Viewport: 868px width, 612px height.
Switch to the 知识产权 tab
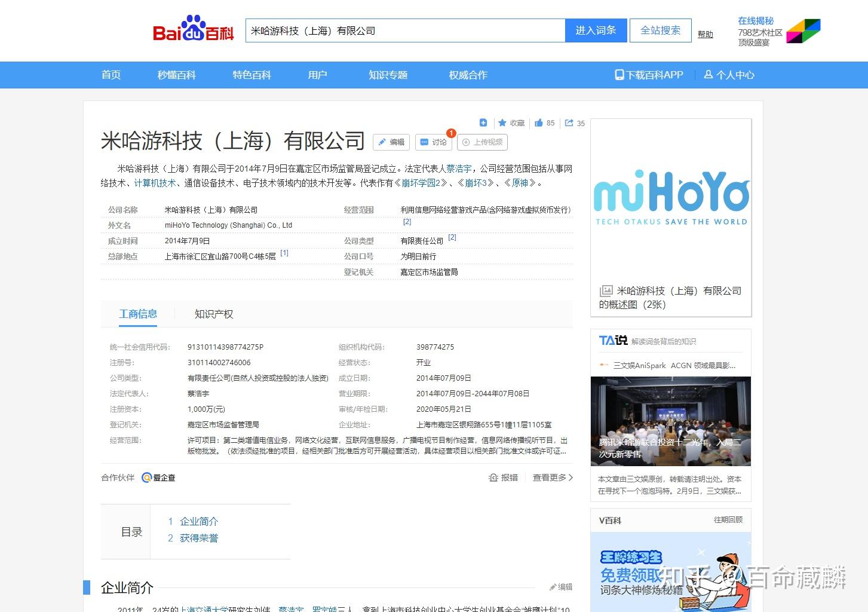click(x=214, y=314)
